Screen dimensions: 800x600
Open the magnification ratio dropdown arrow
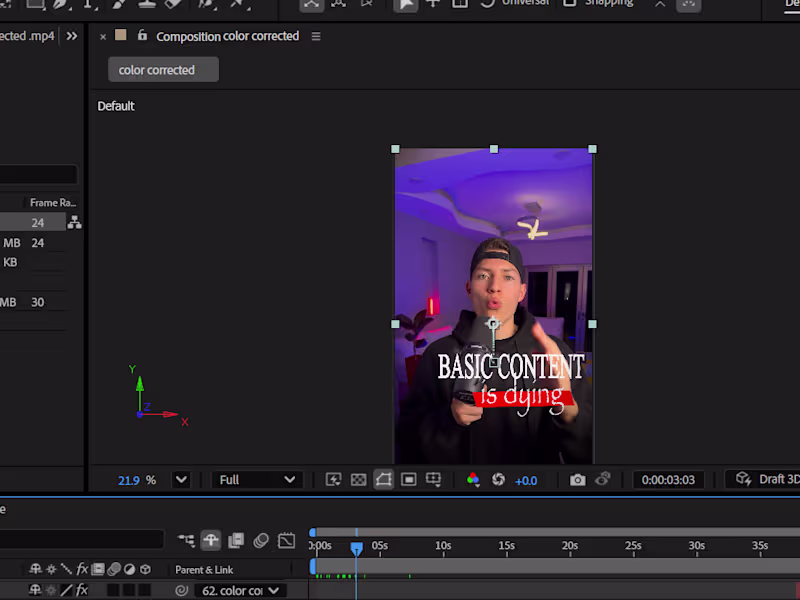[x=181, y=480]
